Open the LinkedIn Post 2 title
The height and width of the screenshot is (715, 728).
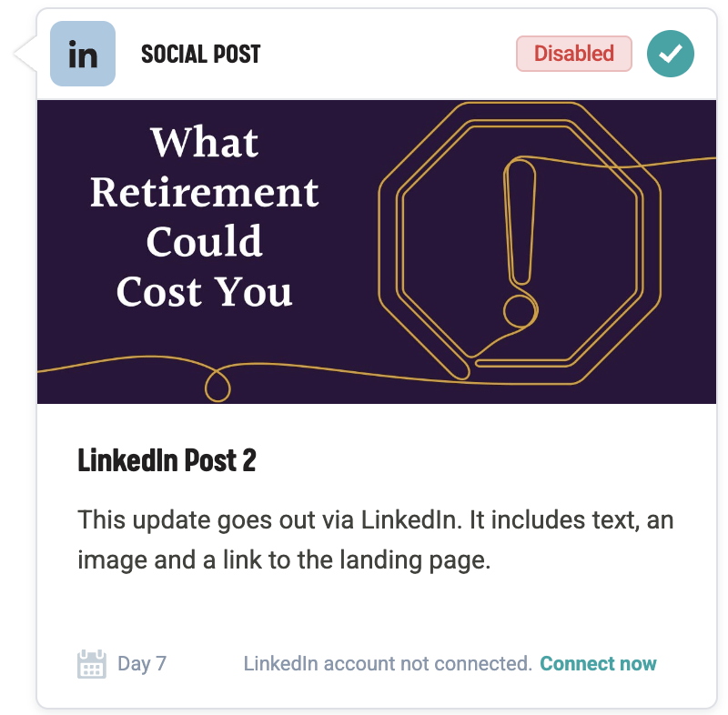pyautogui.click(x=167, y=460)
